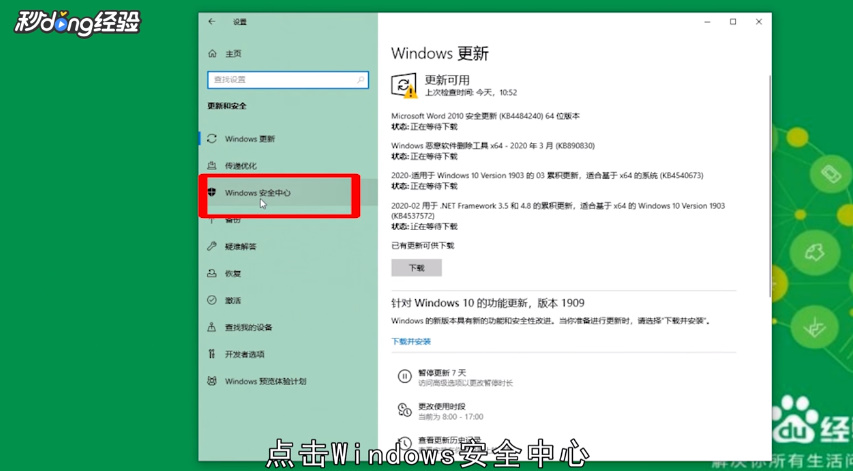
Task: Click the 开发者选项 icon
Action: click(212, 354)
